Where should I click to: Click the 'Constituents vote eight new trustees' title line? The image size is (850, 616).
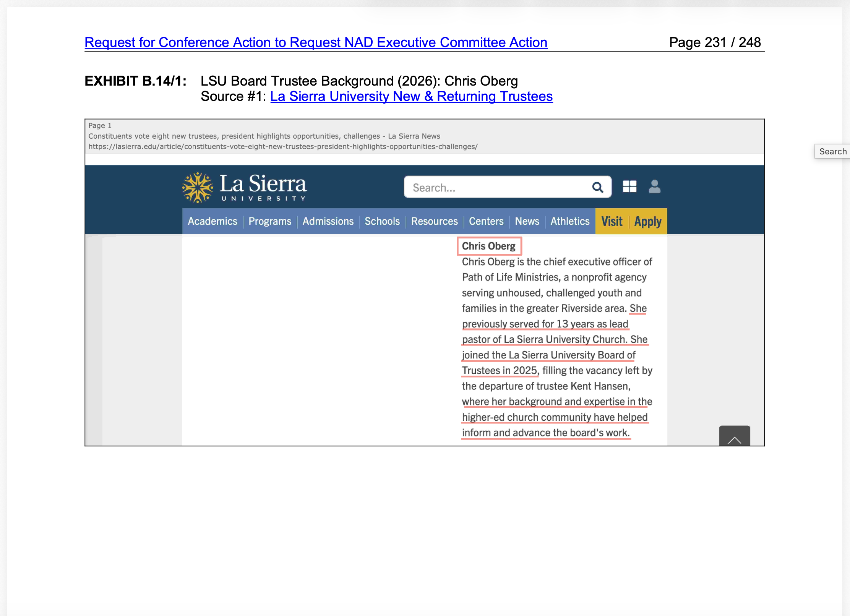(x=264, y=136)
